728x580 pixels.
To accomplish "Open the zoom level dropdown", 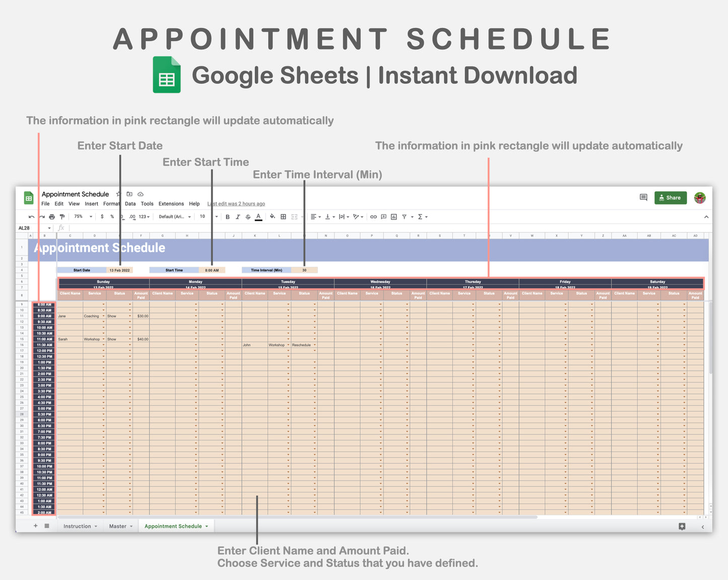I will [82, 216].
